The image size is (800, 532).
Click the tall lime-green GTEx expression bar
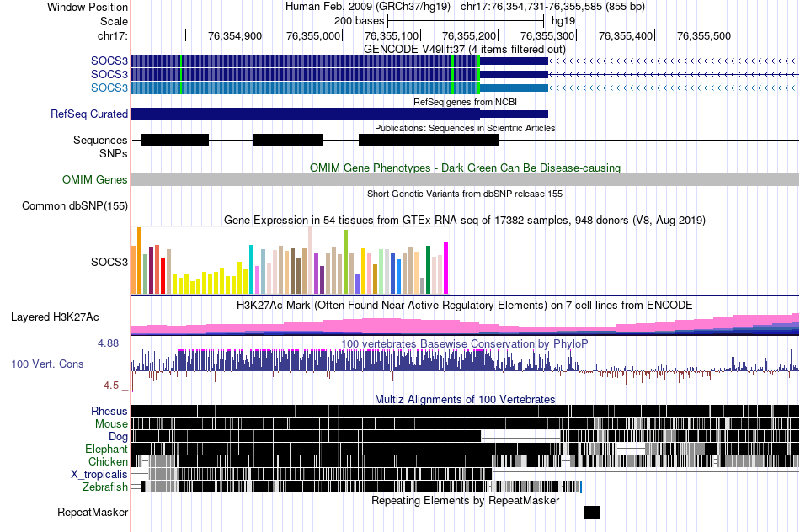[346, 262]
